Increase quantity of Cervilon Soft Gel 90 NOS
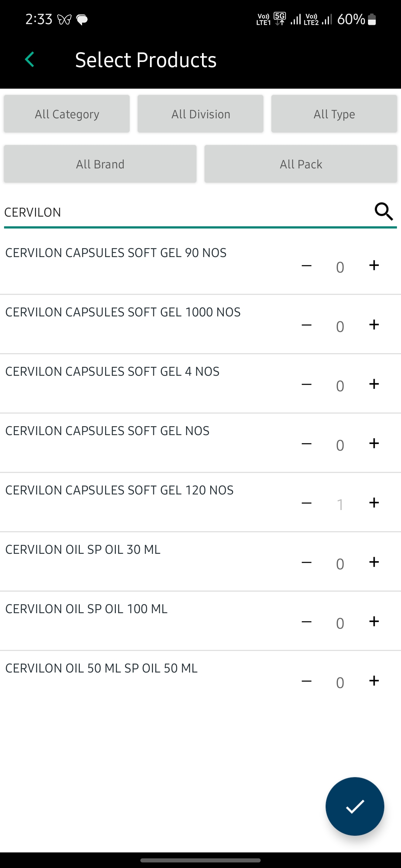Image resolution: width=401 pixels, height=868 pixels. 374,266
